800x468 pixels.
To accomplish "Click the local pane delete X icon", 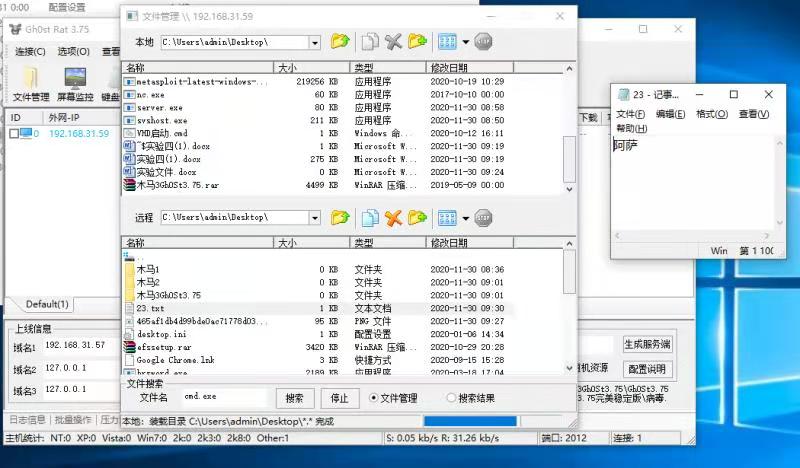I will pos(393,42).
